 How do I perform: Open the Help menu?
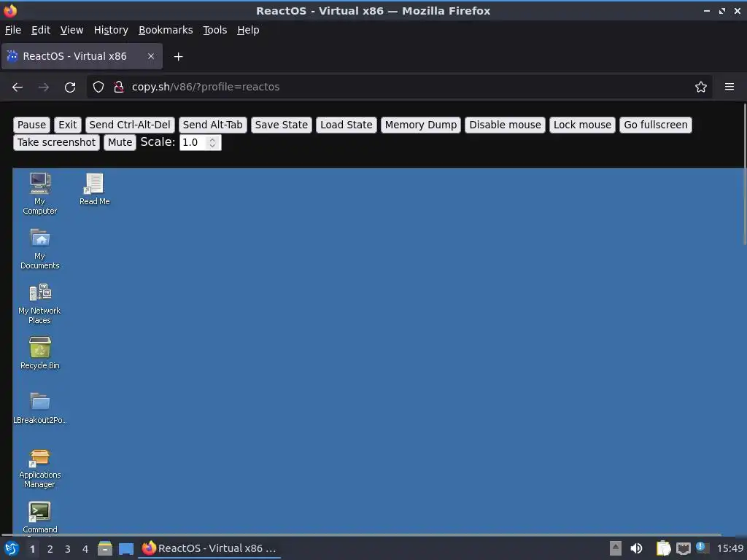(248, 30)
